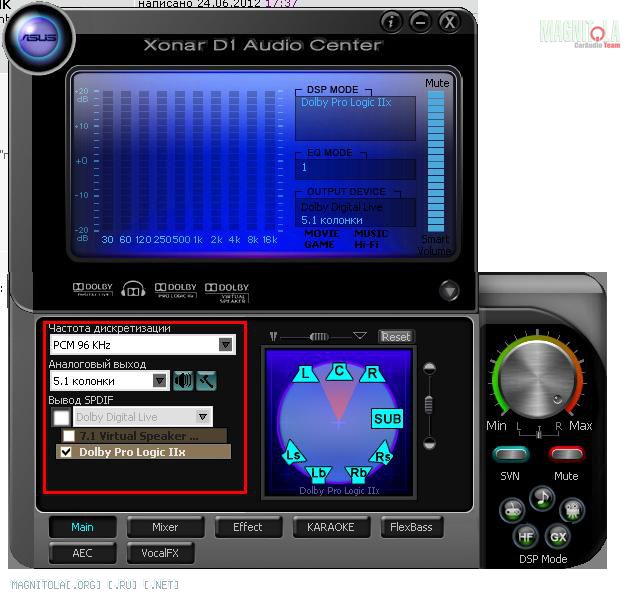Open the PCM 96 KHz sample rate dropdown
640x594 pixels.
click(226, 344)
